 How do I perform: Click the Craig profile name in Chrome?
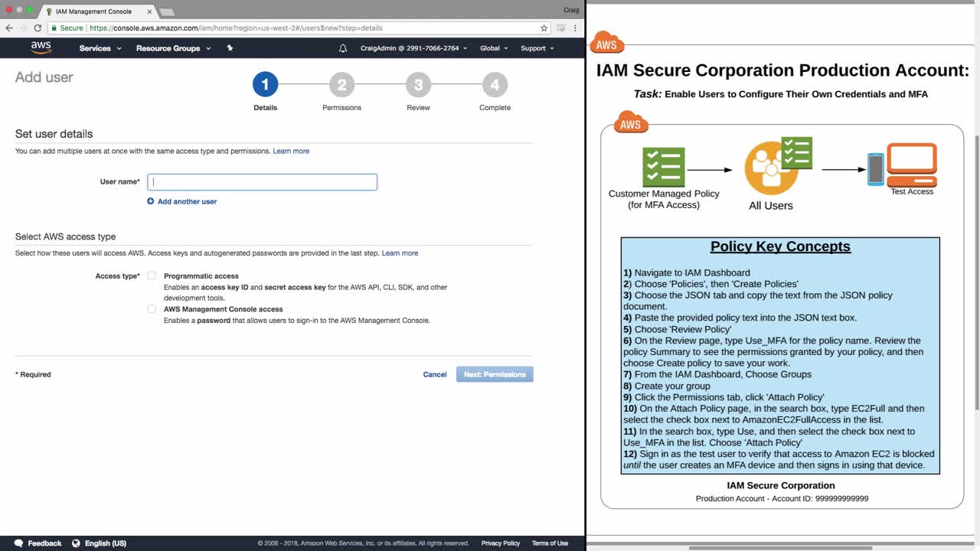click(570, 10)
